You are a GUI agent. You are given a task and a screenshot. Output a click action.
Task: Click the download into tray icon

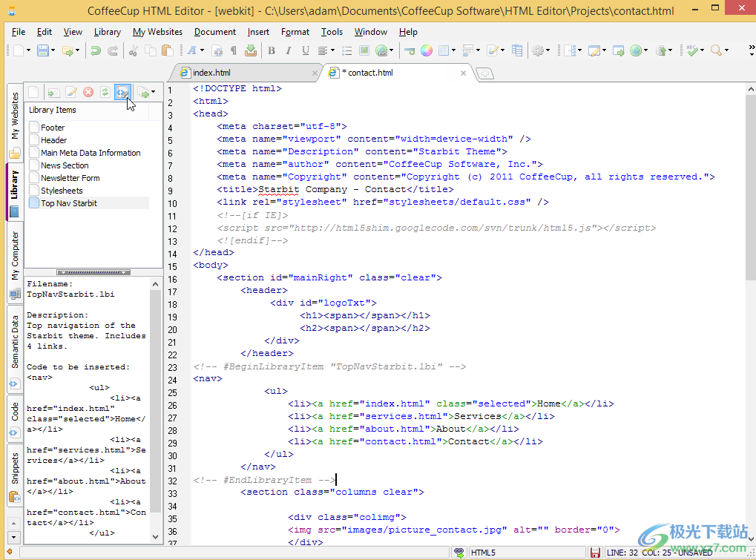pos(251,50)
